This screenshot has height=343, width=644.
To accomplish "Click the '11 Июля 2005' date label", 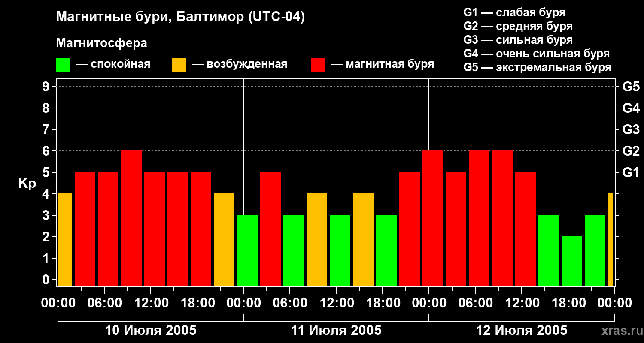I will [336, 331].
